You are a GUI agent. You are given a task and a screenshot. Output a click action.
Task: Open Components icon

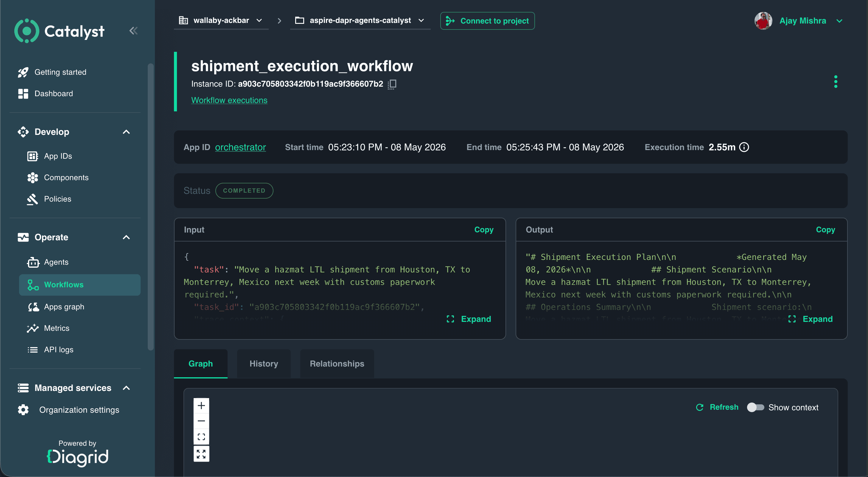[x=32, y=177]
